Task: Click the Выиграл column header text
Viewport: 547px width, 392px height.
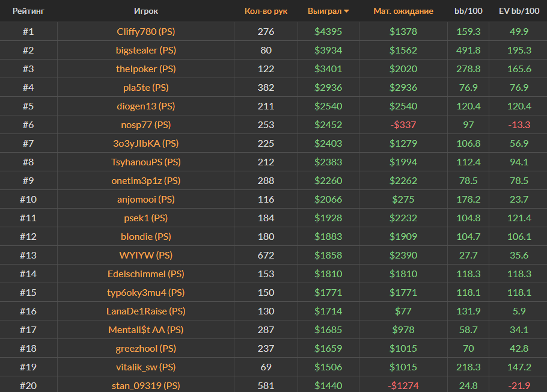Action: pos(324,11)
